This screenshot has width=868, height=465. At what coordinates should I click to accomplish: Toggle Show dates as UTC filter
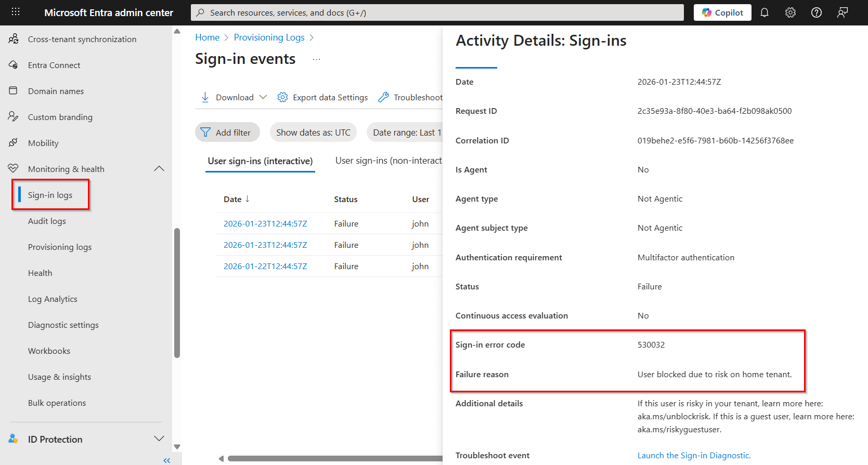(313, 132)
